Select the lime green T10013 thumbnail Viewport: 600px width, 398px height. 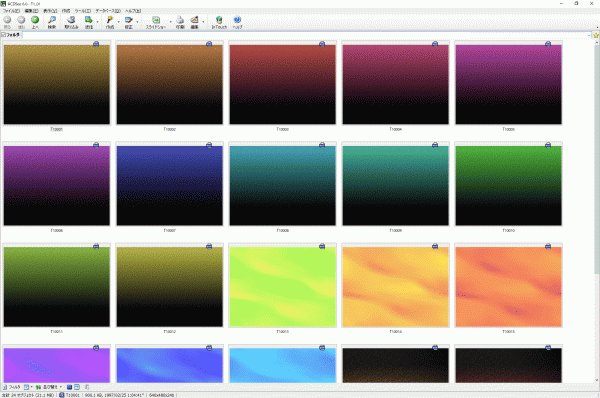pyautogui.click(x=282, y=287)
